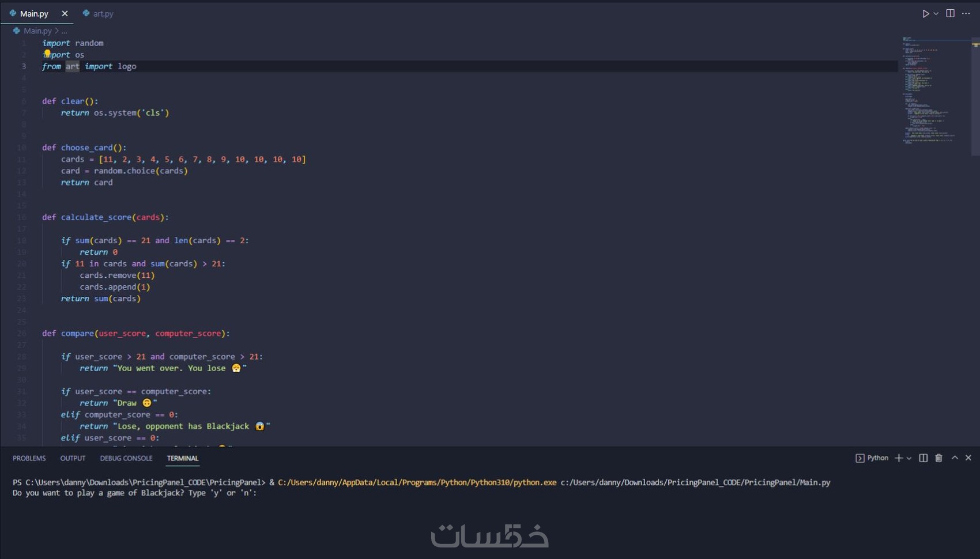The width and height of the screenshot is (980, 559).
Task: Create a new terminal with the plus icon
Action: click(x=899, y=458)
